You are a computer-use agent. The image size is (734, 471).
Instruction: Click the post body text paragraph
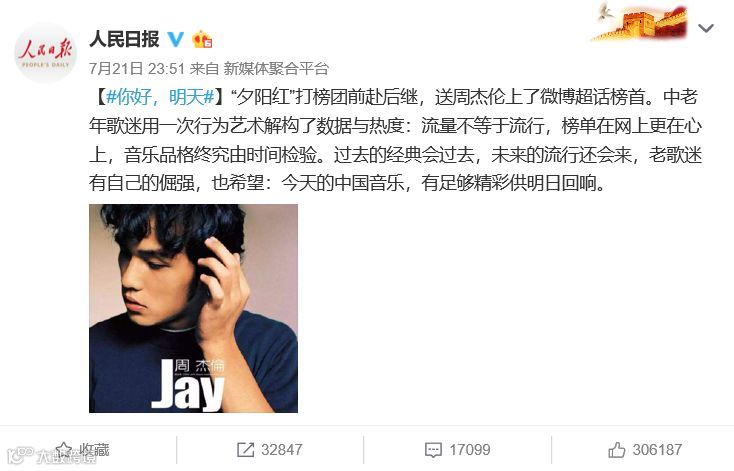tap(396, 140)
